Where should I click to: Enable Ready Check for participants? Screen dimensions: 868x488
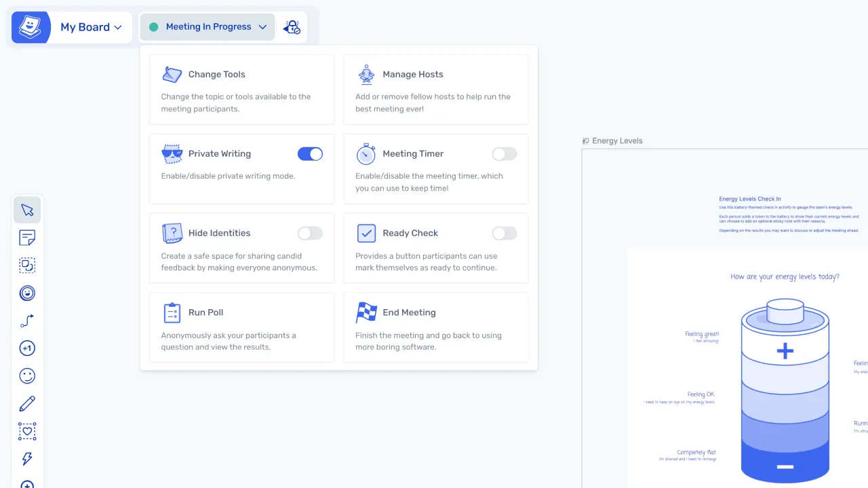[504, 233]
